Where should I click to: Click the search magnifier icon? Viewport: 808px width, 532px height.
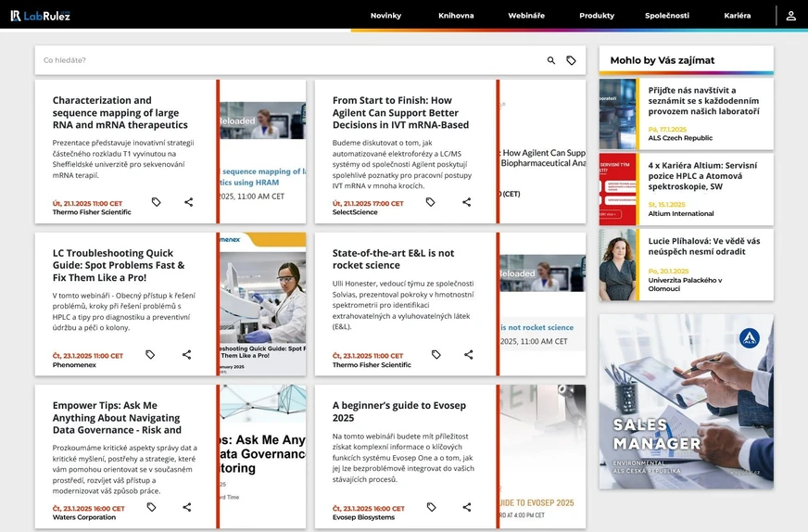tap(550, 60)
